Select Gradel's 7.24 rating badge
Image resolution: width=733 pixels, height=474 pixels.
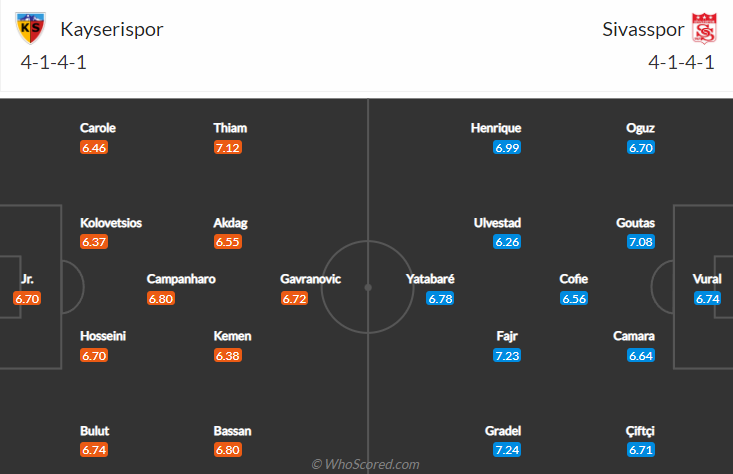[x=507, y=450]
